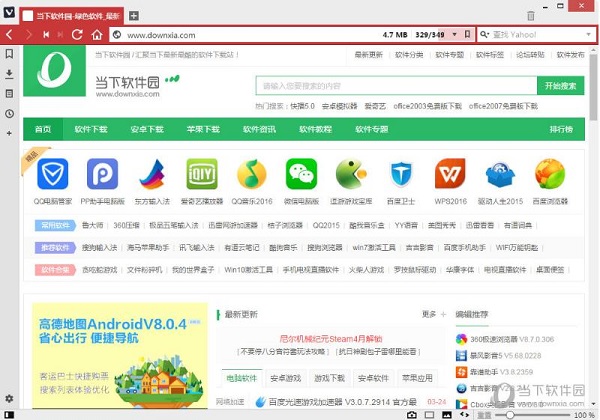Add a web panel with plus icon

(x=9, y=133)
